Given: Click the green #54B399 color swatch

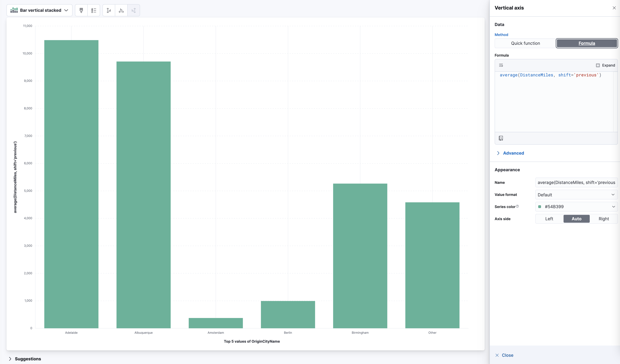Looking at the screenshot, I should [x=540, y=207].
